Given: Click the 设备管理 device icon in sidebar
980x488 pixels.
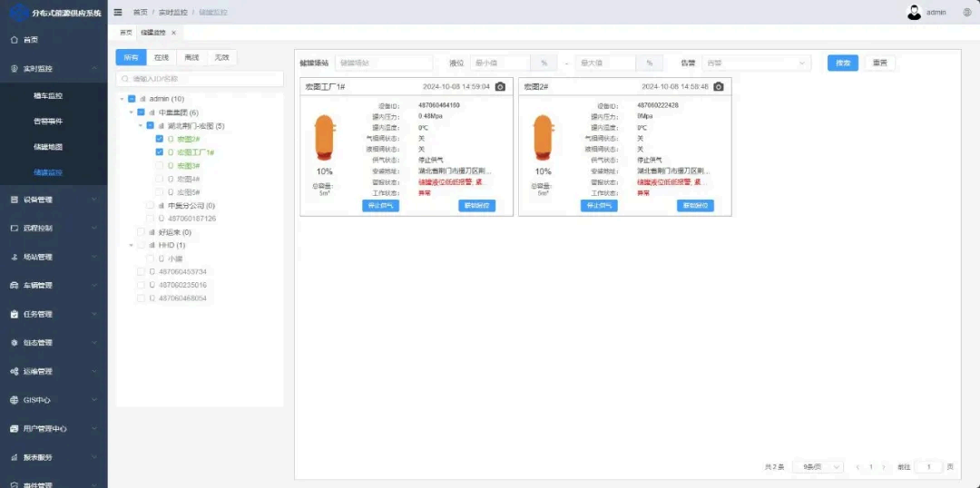Looking at the screenshot, I should pyautogui.click(x=15, y=200).
